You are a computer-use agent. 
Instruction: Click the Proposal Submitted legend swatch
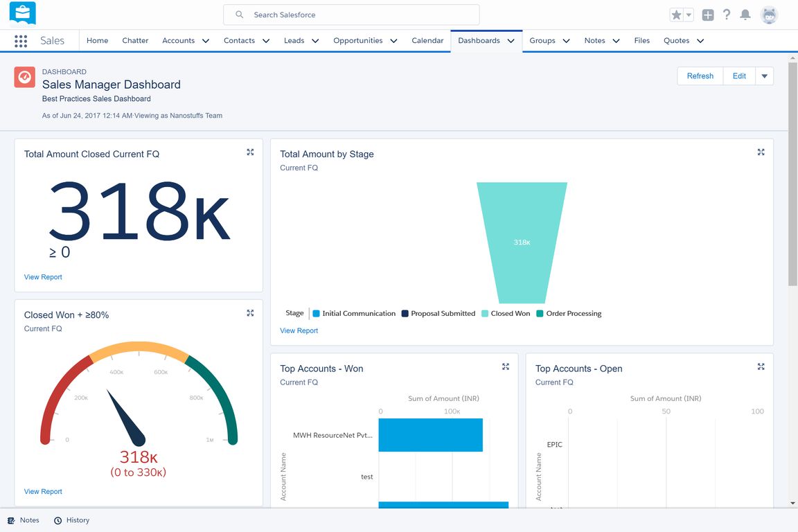(405, 314)
